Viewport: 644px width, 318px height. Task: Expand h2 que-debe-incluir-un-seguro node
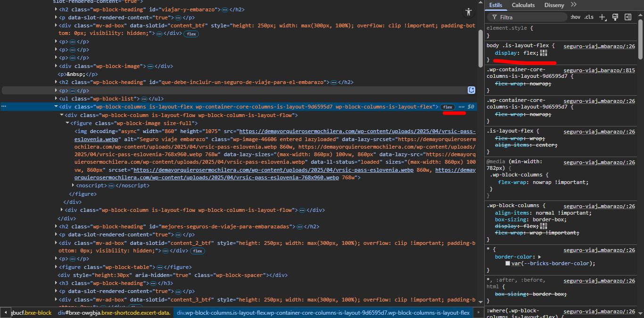(56, 83)
